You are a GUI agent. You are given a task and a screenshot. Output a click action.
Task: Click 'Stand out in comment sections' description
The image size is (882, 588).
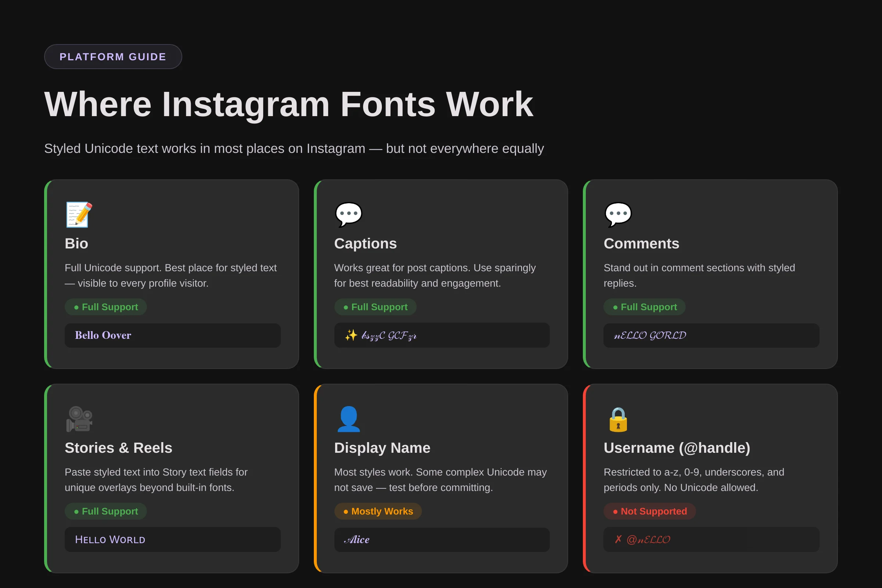pyautogui.click(x=699, y=275)
